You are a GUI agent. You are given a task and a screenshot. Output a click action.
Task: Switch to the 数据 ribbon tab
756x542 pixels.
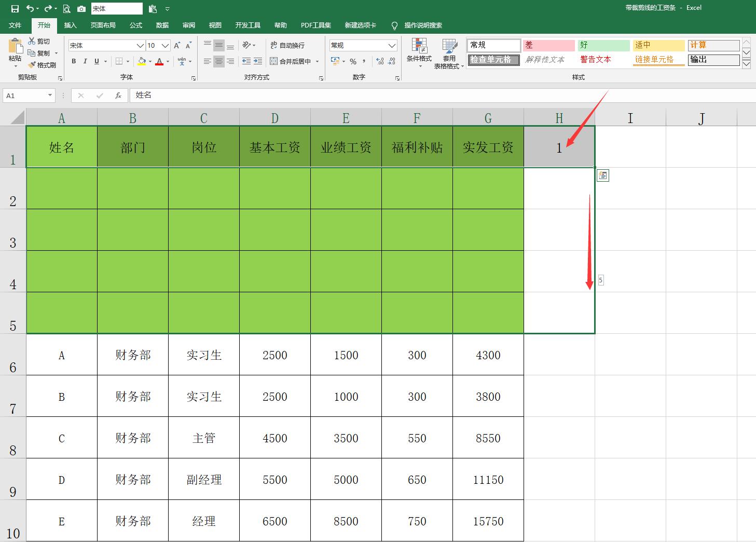click(162, 25)
